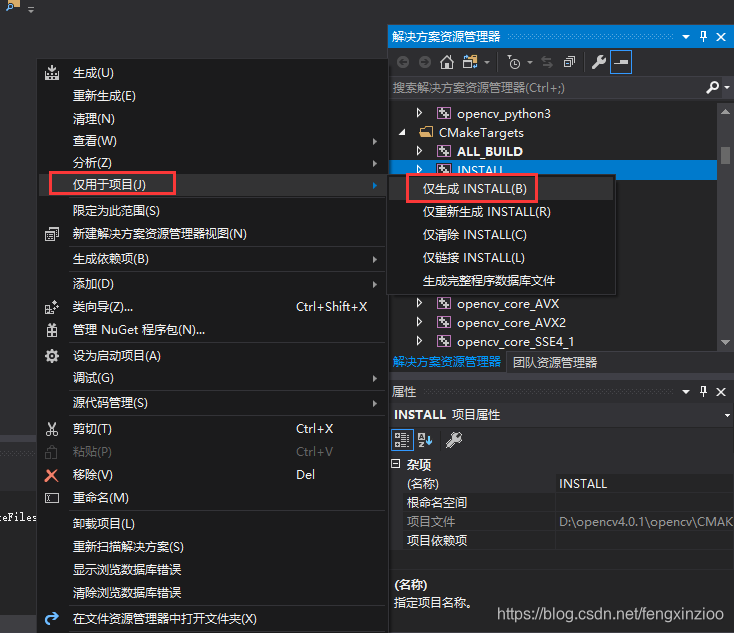
Task: Choose 仅重新生成 INSTALL(R)
Action: click(x=501, y=212)
